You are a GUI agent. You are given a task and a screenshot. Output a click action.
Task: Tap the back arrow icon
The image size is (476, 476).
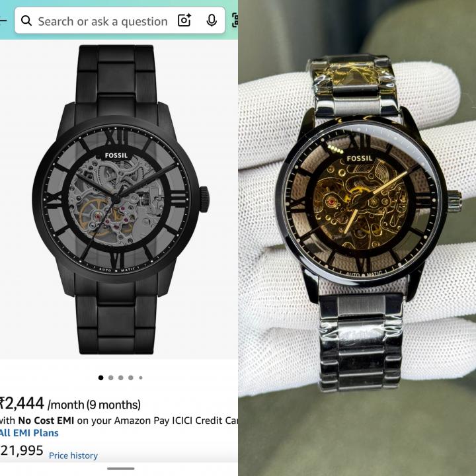(x=3, y=20)
